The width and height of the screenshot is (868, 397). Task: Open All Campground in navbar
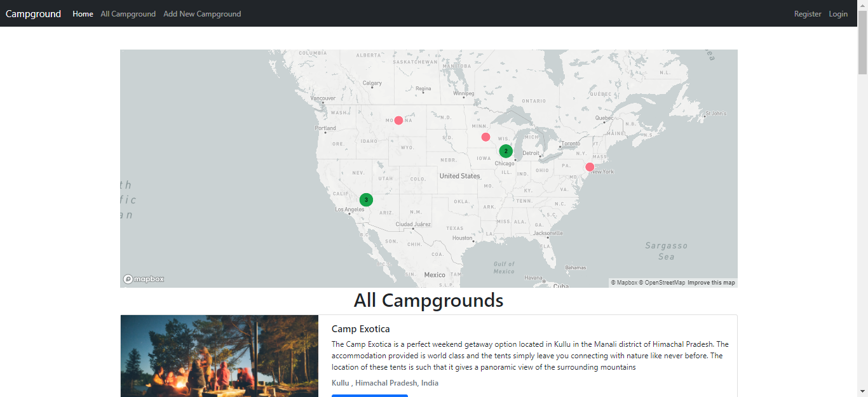point(128,14)
